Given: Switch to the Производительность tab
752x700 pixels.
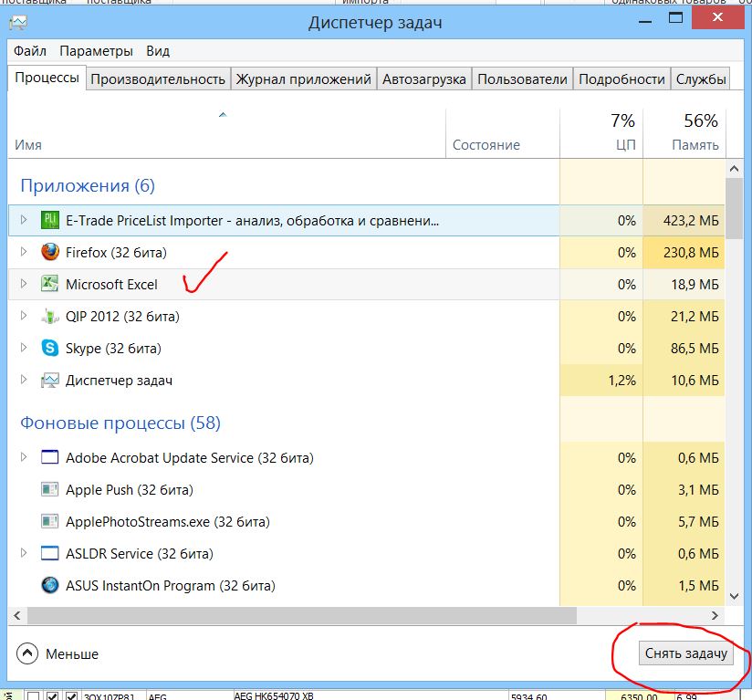Looking at the screenshot, I should point(158,79).
